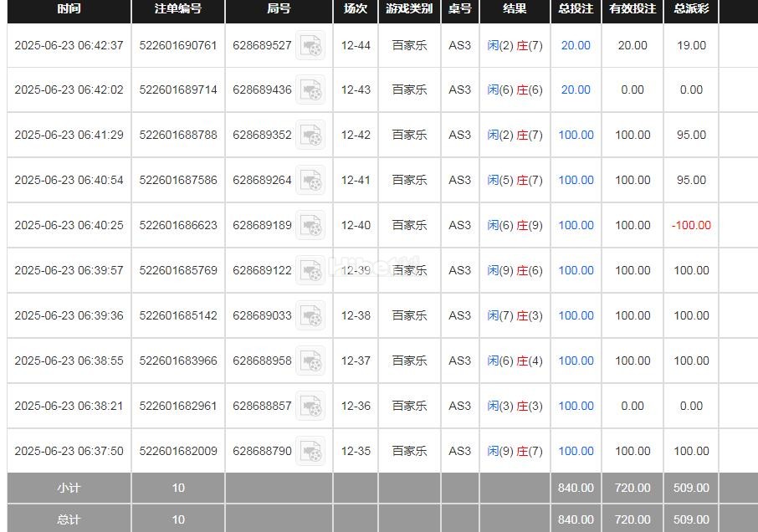Click the 注单编号 column header

178,9
